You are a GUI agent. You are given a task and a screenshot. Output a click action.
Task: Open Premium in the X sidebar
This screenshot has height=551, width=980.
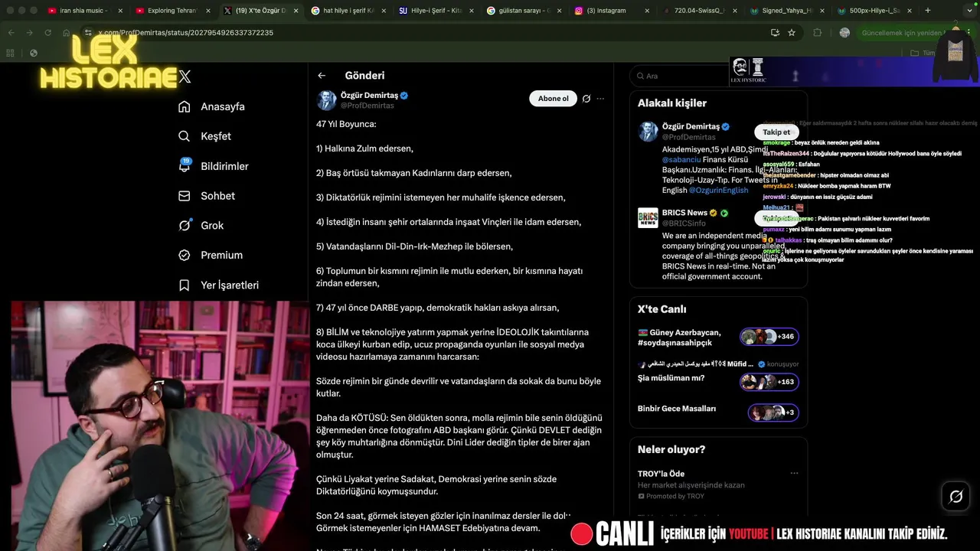click(210, 255)
